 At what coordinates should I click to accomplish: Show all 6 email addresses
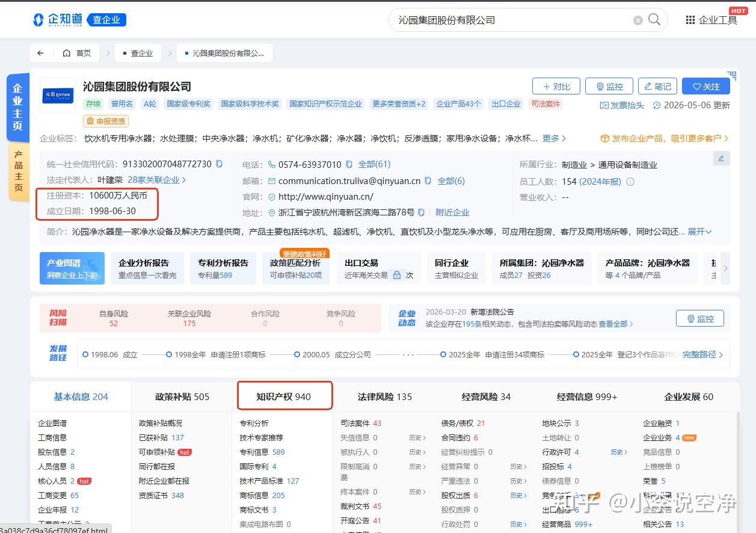point(451,180)
